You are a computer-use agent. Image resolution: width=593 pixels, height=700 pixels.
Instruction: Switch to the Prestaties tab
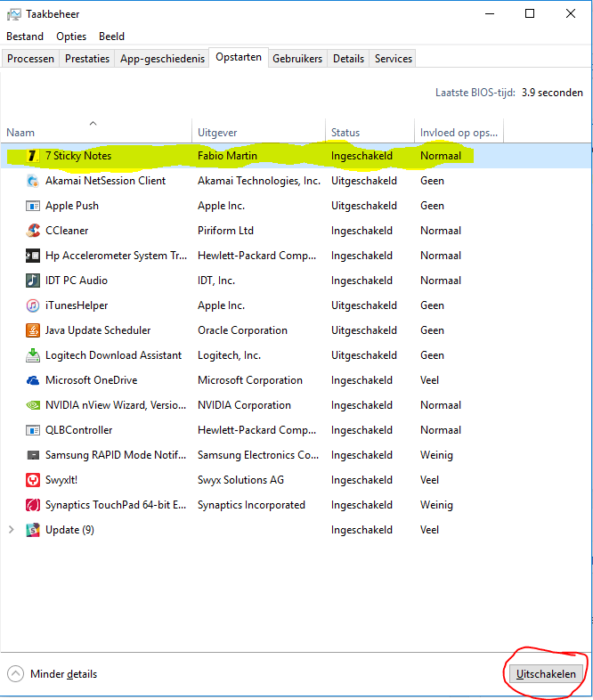87,59
